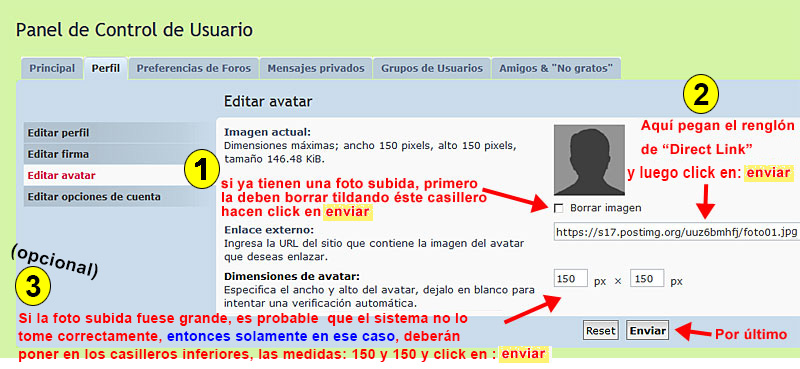Focus the avatar height field
The height and width of the screenshot is (369, 800).
(647, 279)
